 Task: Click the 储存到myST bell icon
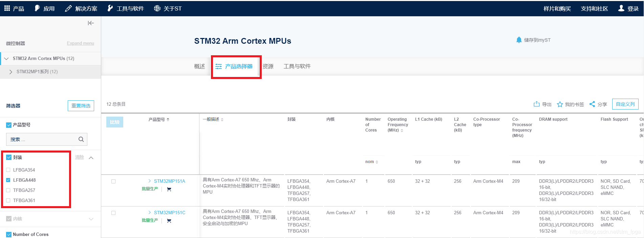point(519,40)
